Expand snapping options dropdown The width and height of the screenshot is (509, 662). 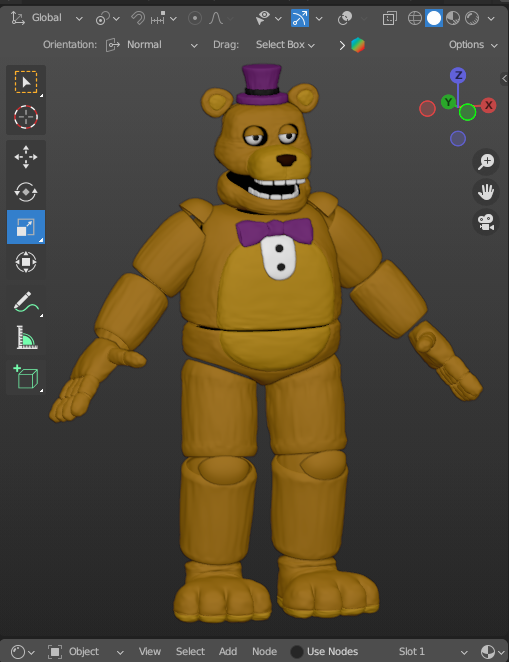coord(164,19)
